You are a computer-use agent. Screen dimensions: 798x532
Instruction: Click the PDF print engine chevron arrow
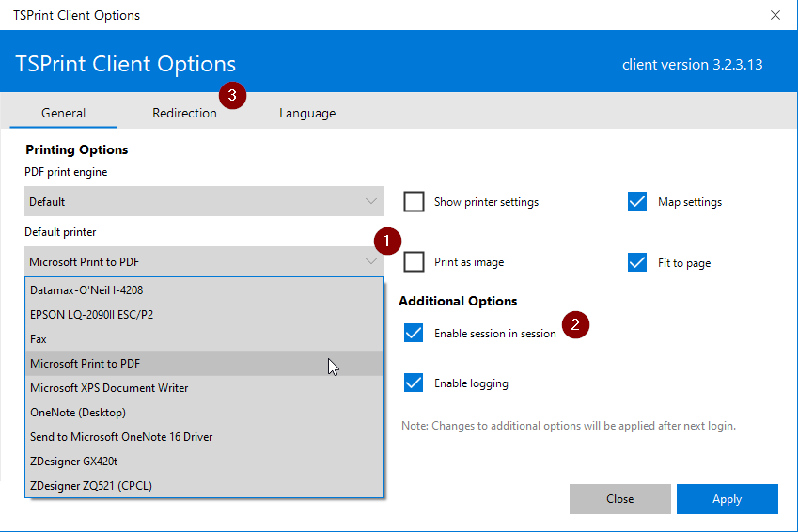tap(371, 201)
